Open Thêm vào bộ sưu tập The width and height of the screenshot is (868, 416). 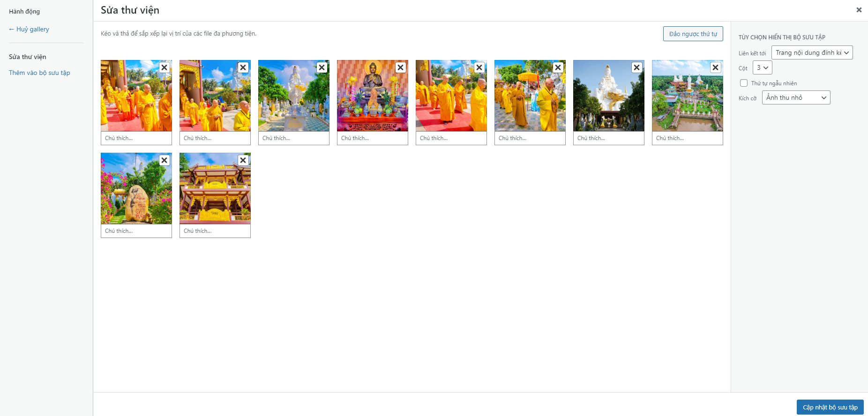(x=39, y=73)
